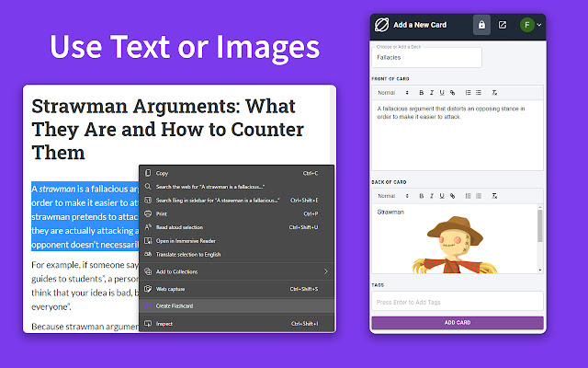Insert link using the Back of Card toolbar
This screenshot has width=588, height=368.
452,196
